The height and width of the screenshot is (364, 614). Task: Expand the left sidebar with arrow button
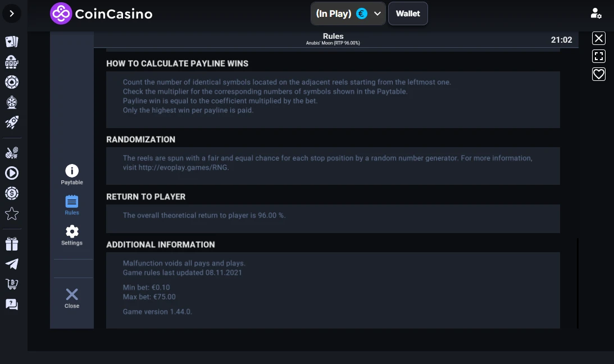12,13
